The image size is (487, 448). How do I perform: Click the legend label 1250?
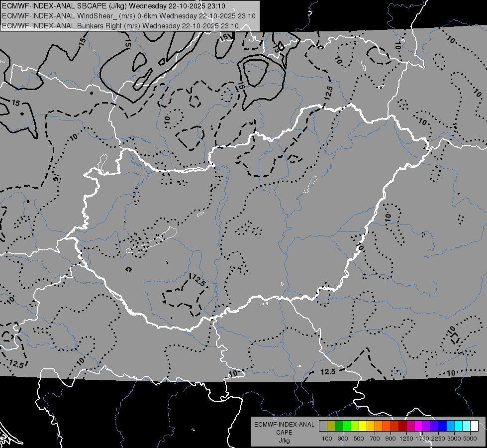[406, 439]
